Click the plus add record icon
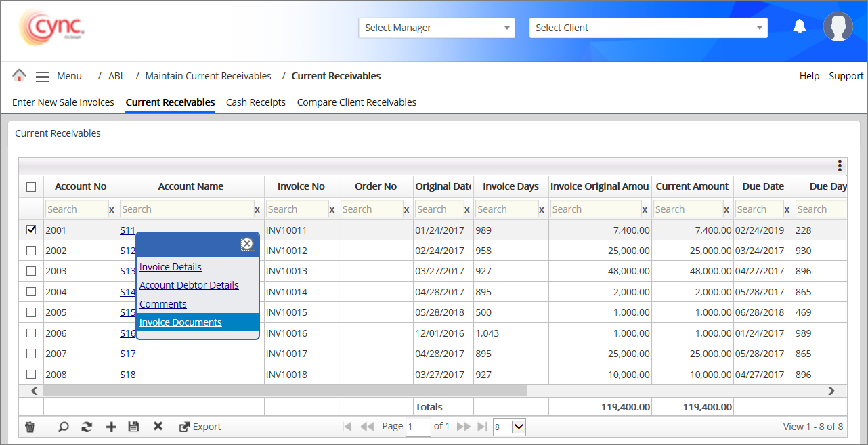 coord(111,427)
